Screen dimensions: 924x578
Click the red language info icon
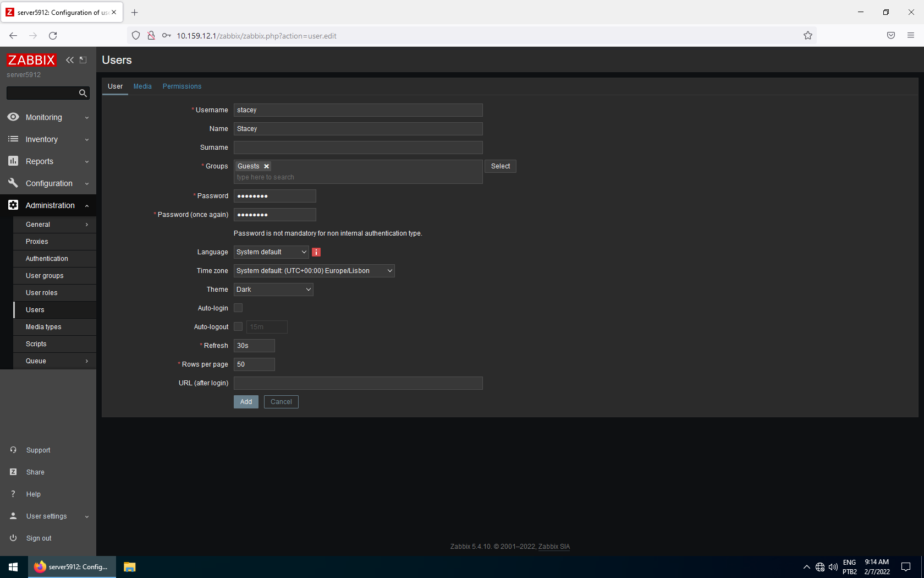coord(316,252)
